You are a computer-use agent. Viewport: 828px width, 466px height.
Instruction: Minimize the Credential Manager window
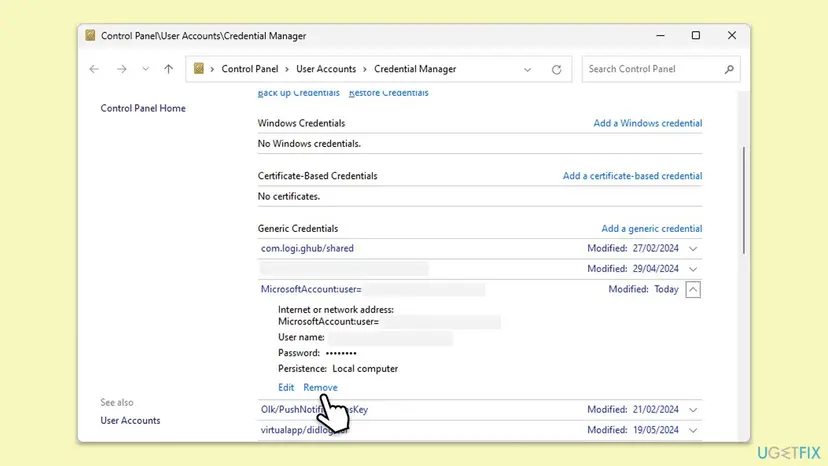[660, 35]
